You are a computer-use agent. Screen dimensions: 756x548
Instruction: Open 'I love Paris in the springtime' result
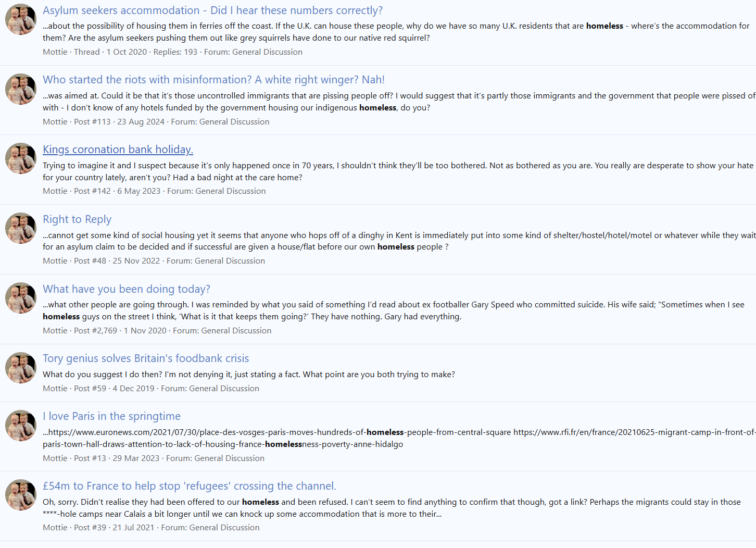(x=111, y=416)
